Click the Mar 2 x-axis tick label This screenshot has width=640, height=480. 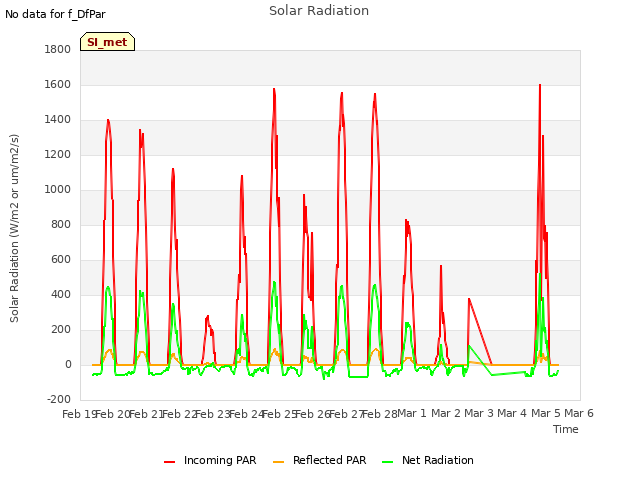446,413
